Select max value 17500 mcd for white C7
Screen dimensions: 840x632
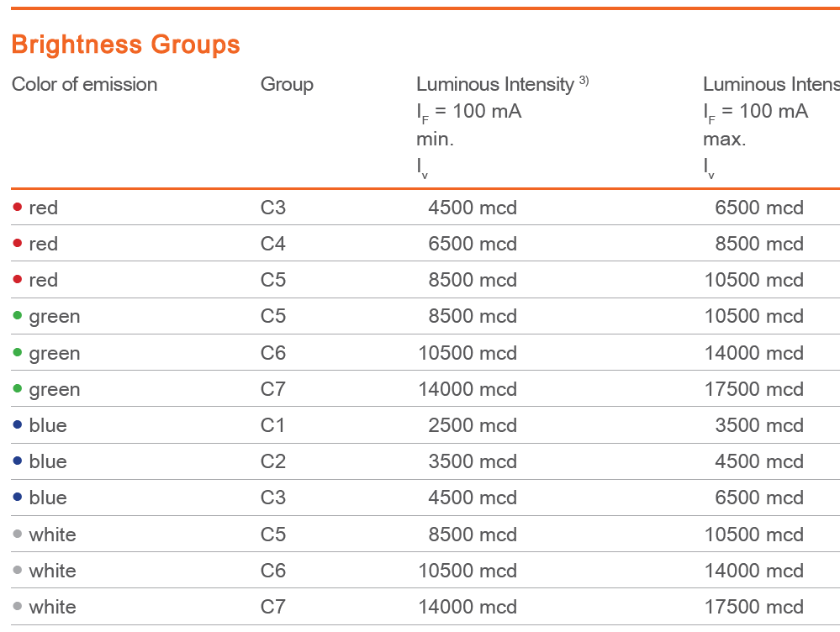click(753, 607)
